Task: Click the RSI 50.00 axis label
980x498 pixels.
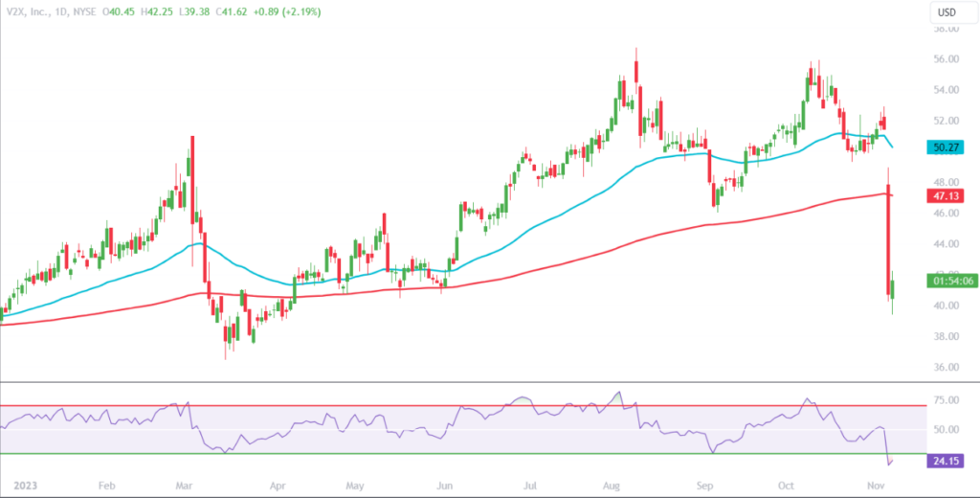Action: [x=946, y=430]
